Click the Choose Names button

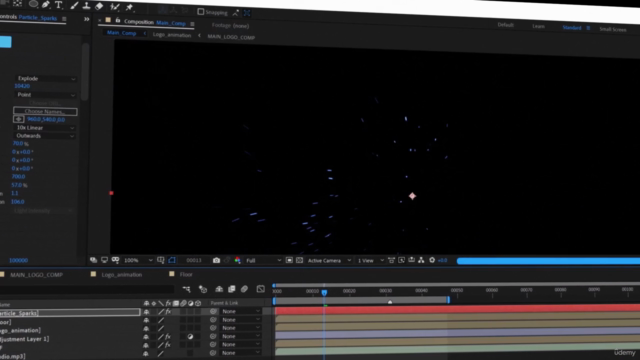point(45,111)
